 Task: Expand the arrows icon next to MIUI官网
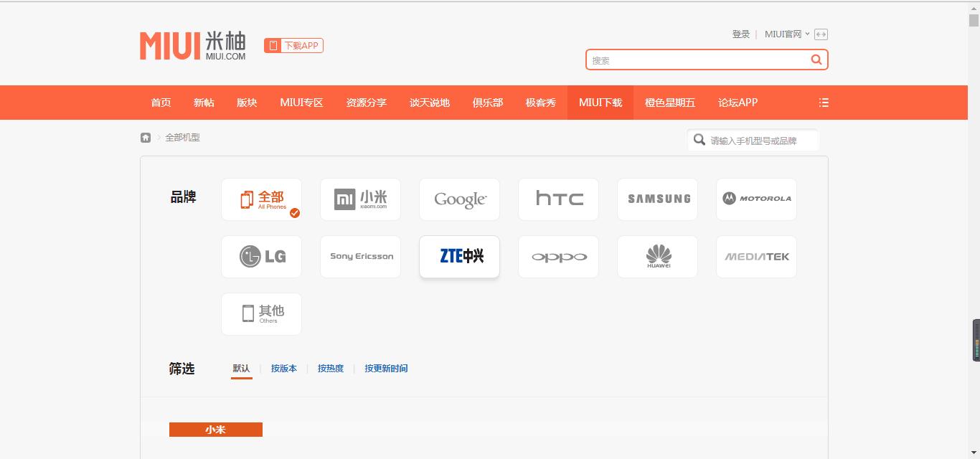pos(821,34)
